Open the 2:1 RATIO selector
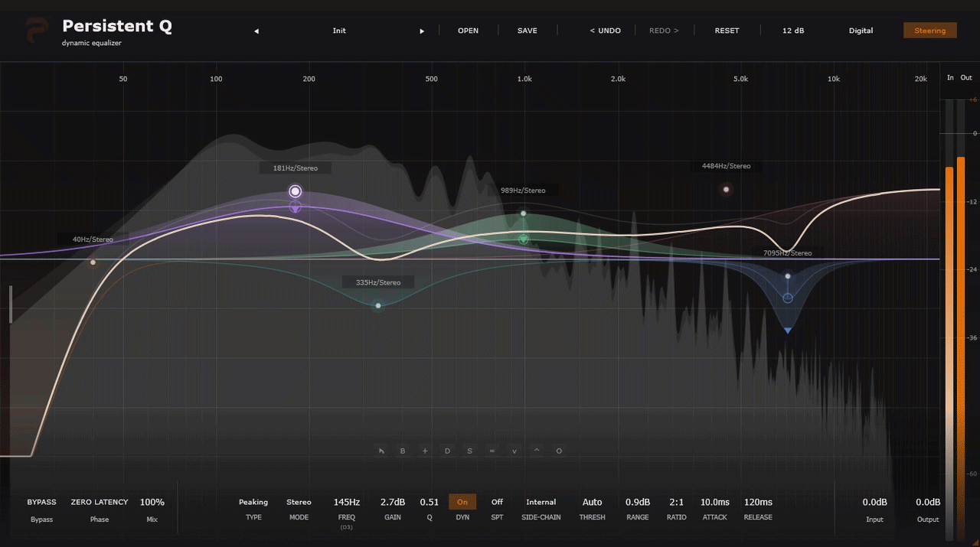The image size is (980, 547). coord(676,502)
